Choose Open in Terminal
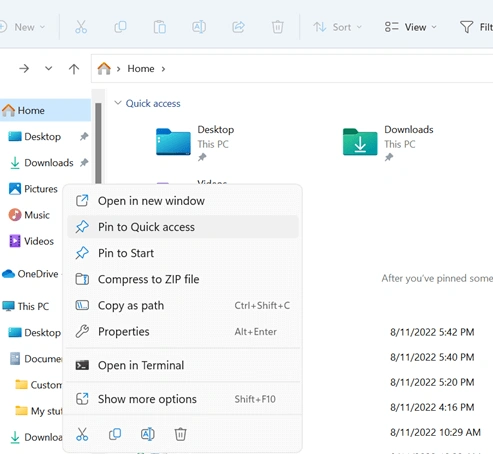This screenshot has width=493, height=454. click(183, 365)
